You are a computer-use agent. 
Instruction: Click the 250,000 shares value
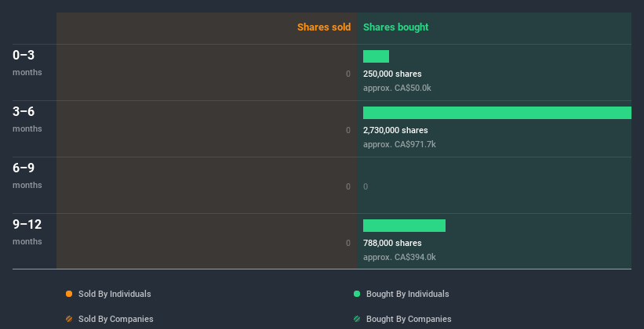[x=392, y=74]
